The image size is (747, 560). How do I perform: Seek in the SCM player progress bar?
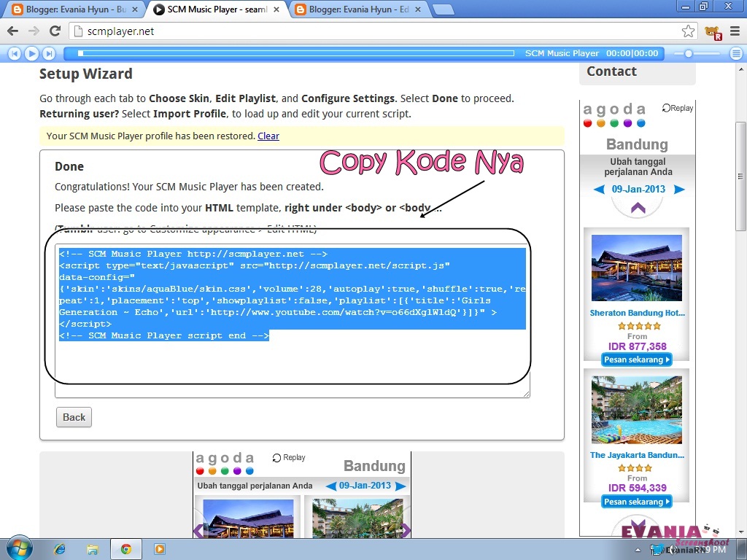click(x=296, y=53)
